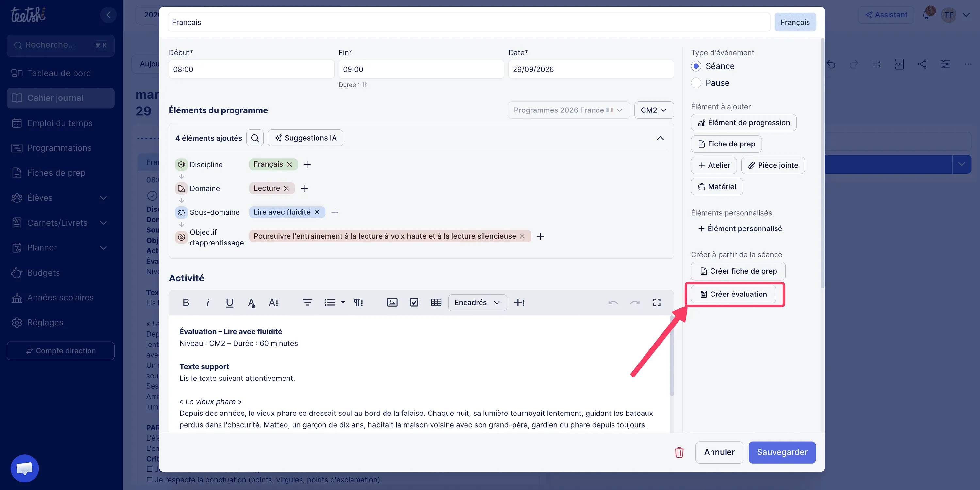Open Suggestions IA
Screen dimensions: 980x490
point(305,138)
